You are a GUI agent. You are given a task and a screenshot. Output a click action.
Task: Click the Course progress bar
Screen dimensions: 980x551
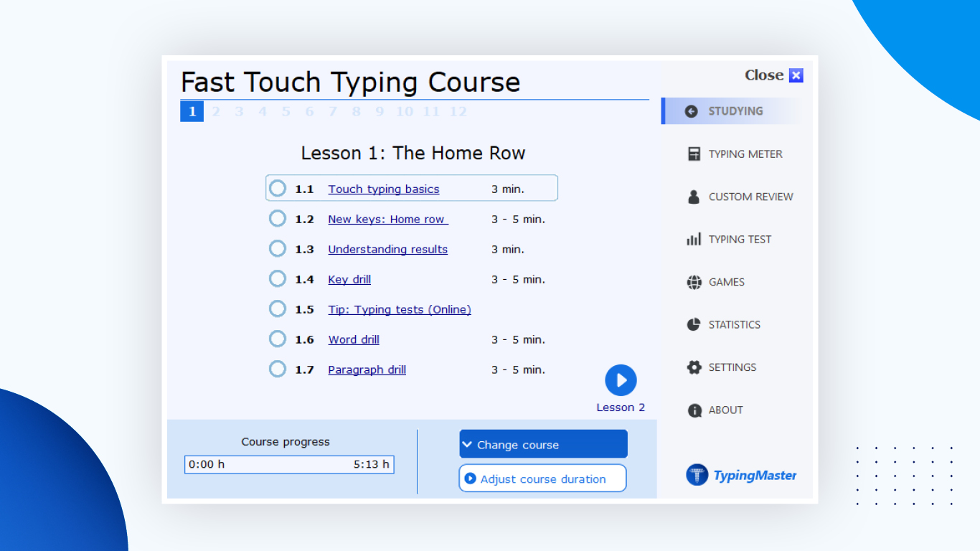289,464
